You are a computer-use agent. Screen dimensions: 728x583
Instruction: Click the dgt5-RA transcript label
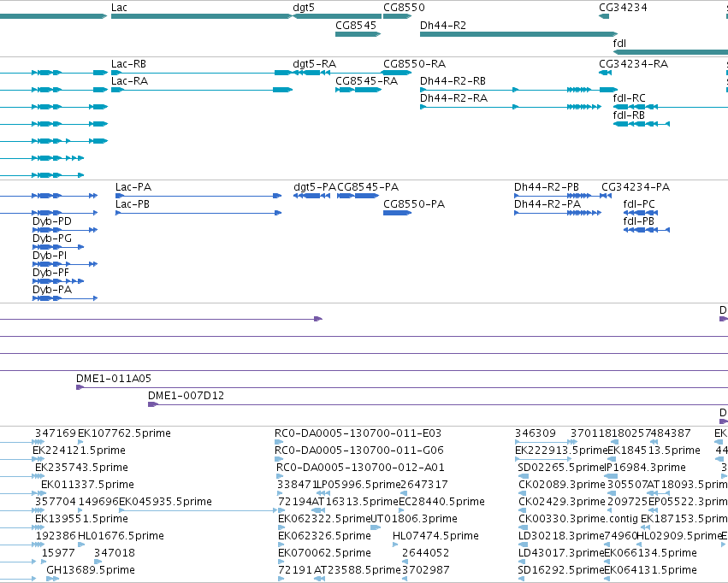click(314, 63)
